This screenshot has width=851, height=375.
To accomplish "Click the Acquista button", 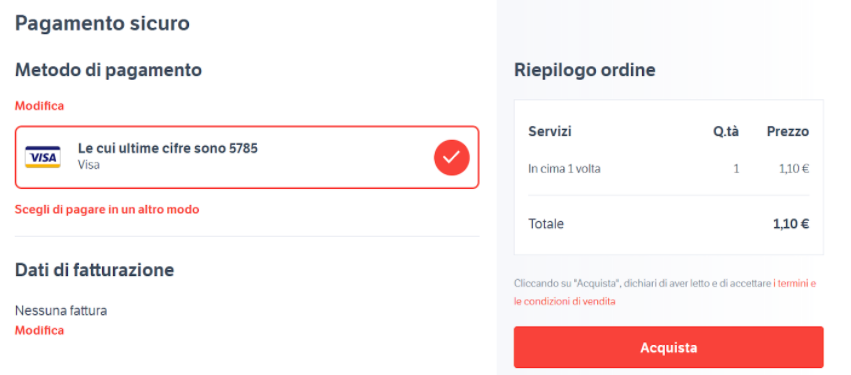I will [x=669, y=347].
